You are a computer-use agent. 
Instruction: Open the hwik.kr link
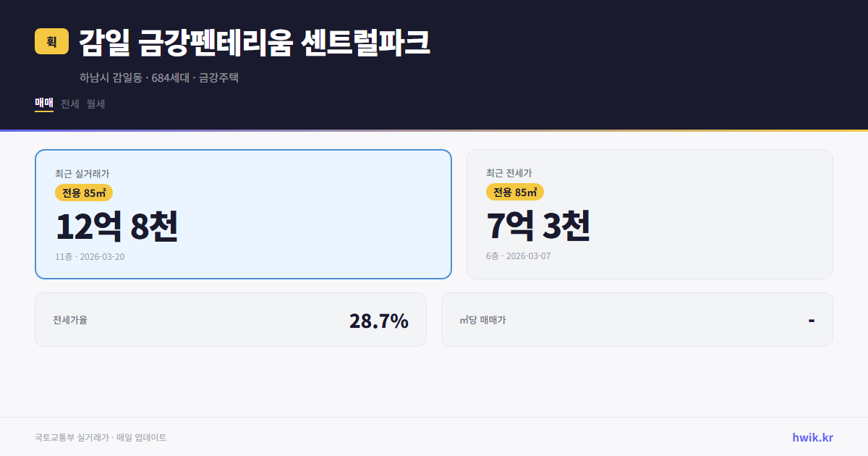point(813,436)
